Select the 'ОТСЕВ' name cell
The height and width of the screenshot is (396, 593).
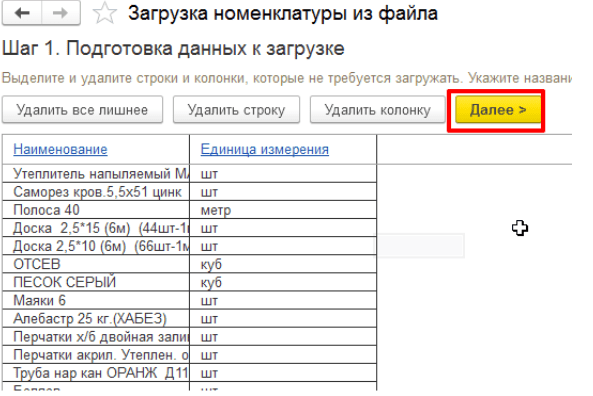click(x=96, y=264)
